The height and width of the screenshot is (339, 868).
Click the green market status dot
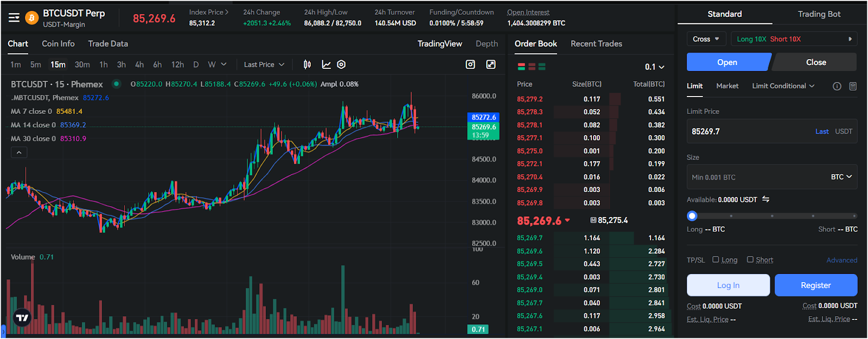[x=116, y=84]
